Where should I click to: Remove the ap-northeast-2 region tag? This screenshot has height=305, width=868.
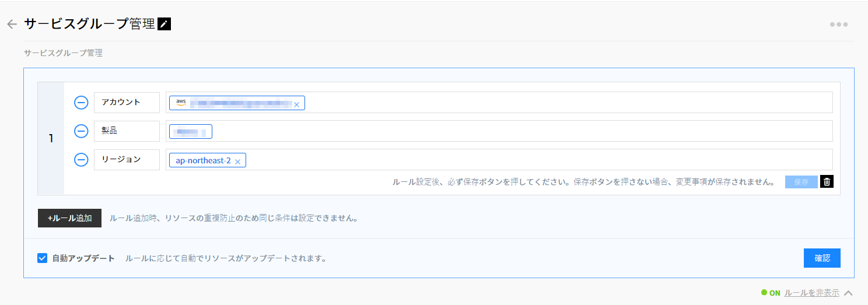pyautogui.click(x=237, y=162)
